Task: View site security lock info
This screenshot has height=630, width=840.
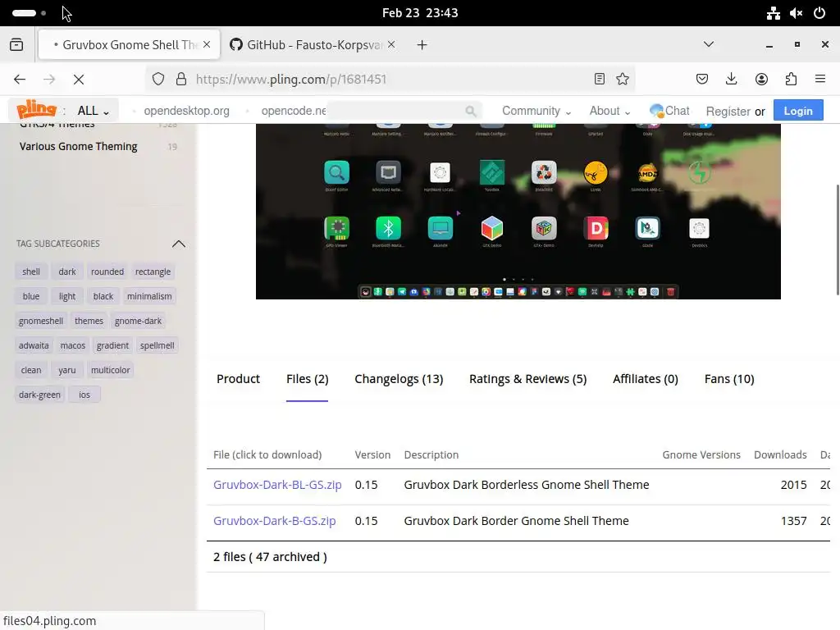Action: [181, 80]
